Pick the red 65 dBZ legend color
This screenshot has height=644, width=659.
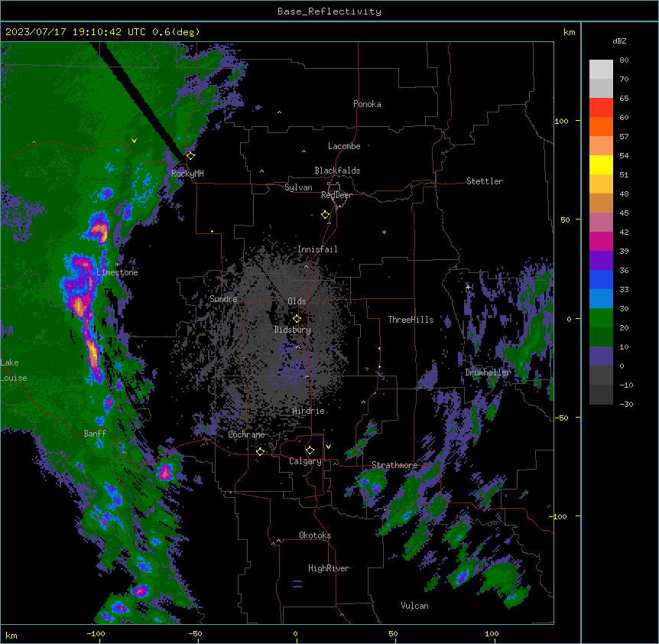click(x=601, y=107)
